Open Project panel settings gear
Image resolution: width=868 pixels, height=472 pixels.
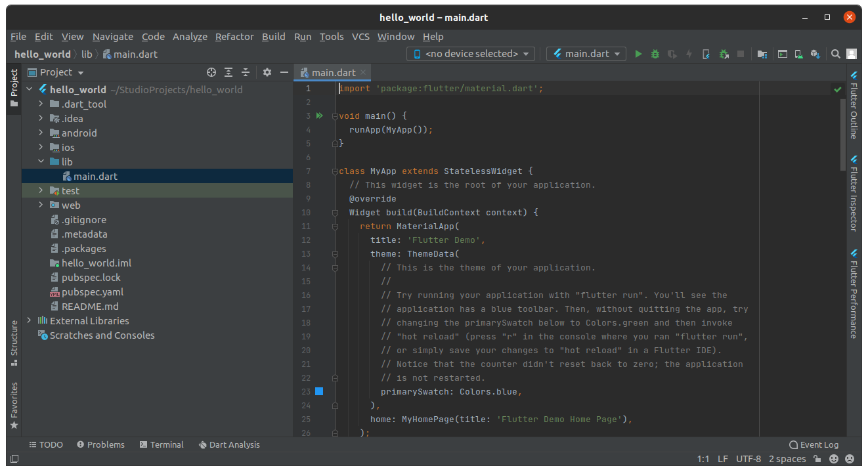coord(267,72)
